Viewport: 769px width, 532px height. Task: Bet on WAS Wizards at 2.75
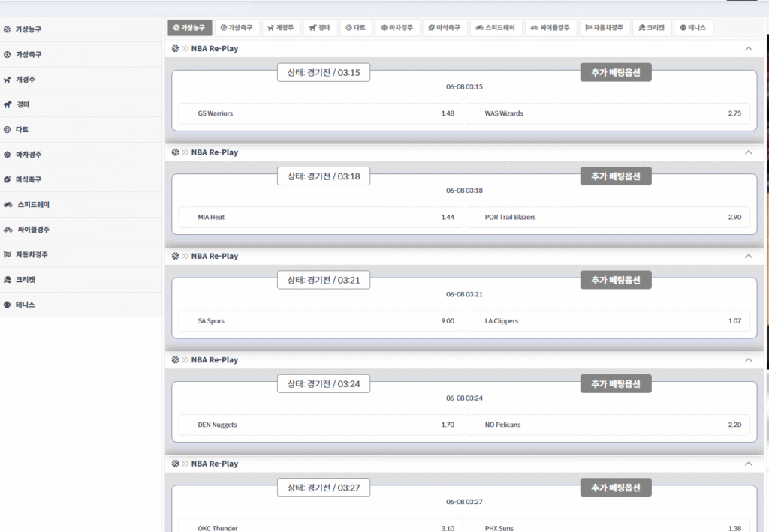[x=608, y=113]
